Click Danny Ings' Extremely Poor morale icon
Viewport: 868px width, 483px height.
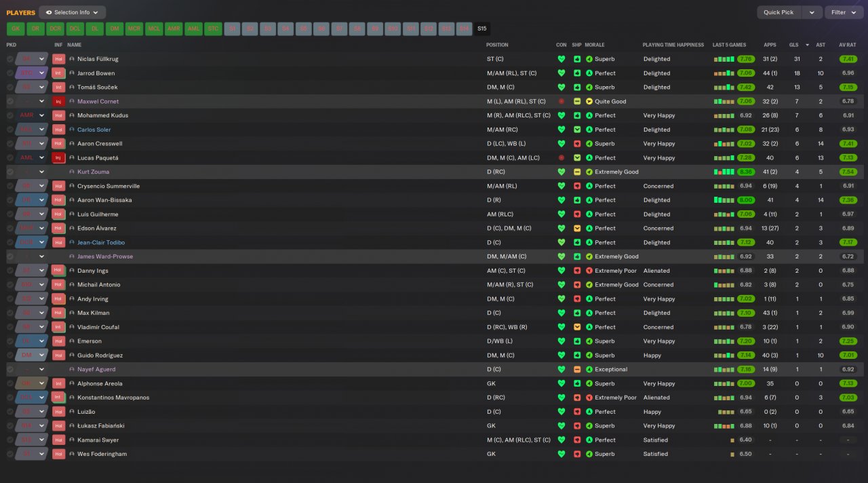click(589, 271)
